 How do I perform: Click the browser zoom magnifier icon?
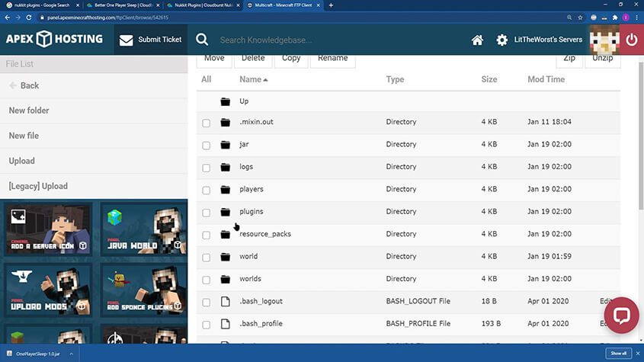click(x=569, y=18)
